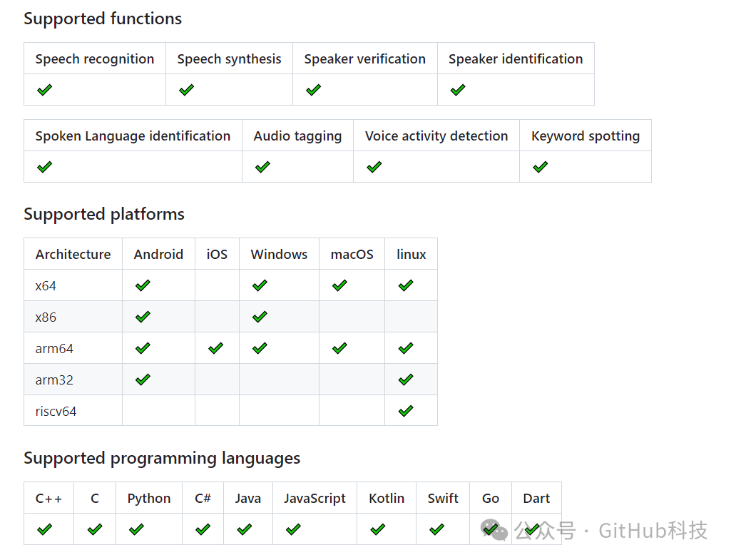Click the checkmark under Python

pyautogui.click(x=136, y=529)
